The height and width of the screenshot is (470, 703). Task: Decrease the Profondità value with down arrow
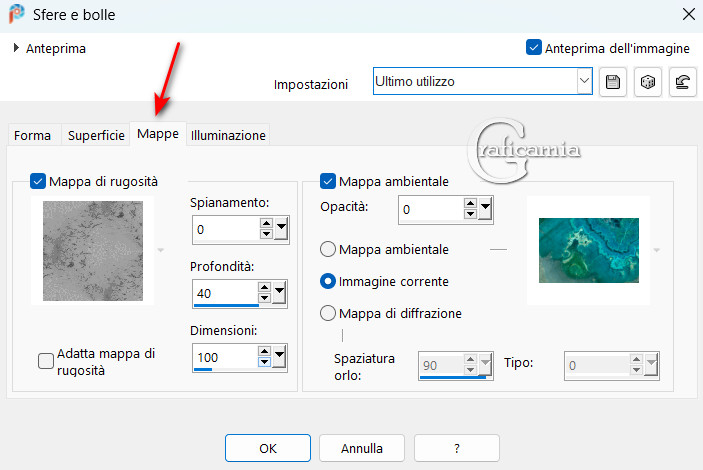click(x=265, y=298)
